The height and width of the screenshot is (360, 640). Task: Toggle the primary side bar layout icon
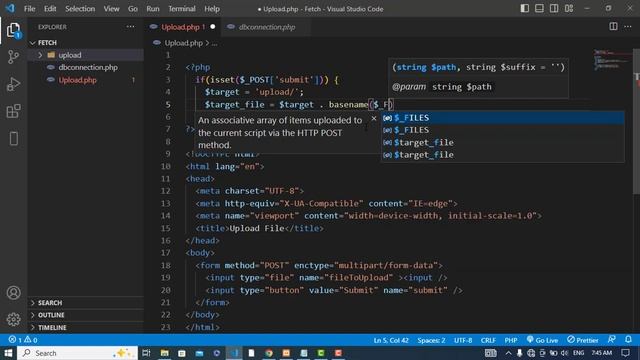point(525,9)
